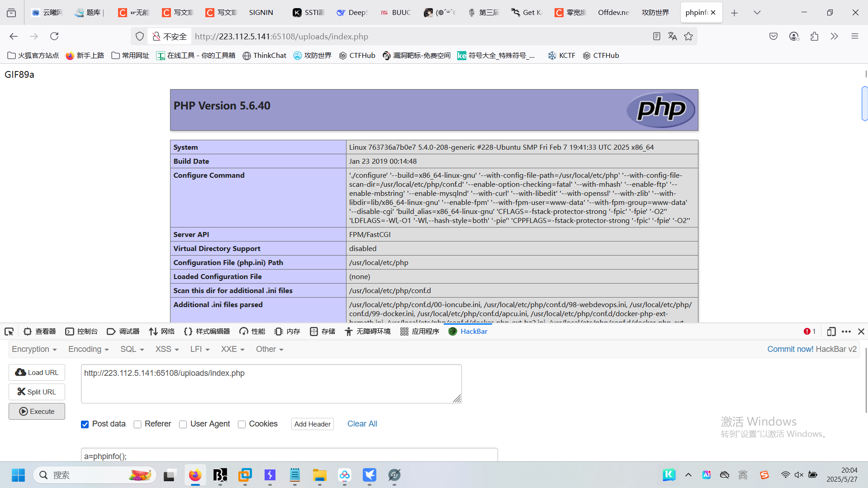The width and height of the screenshot is (868, 488).
Task: Open the Firefox hamburger menu
Action: point(855,36)
